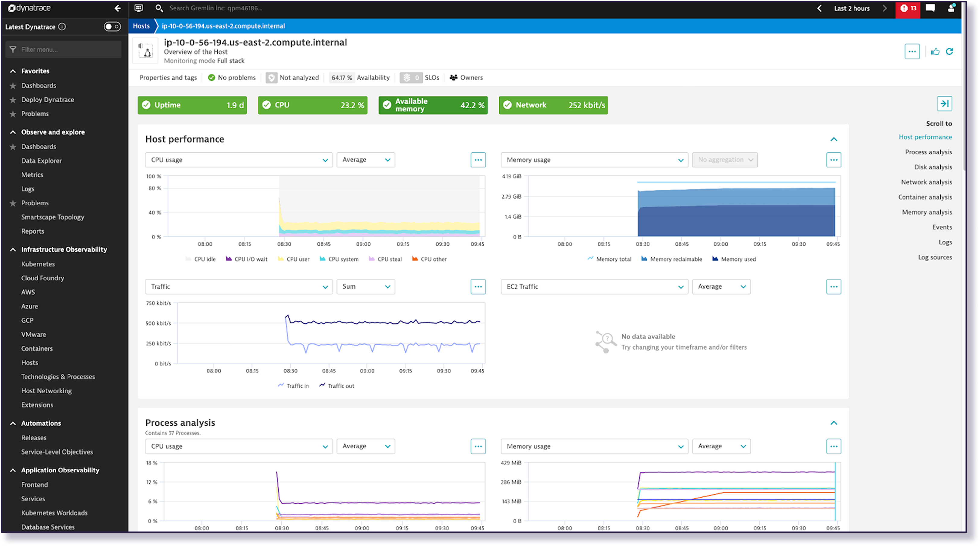Open the red problems alert indicator
980x546 pixels.
[x=908, y=8]
